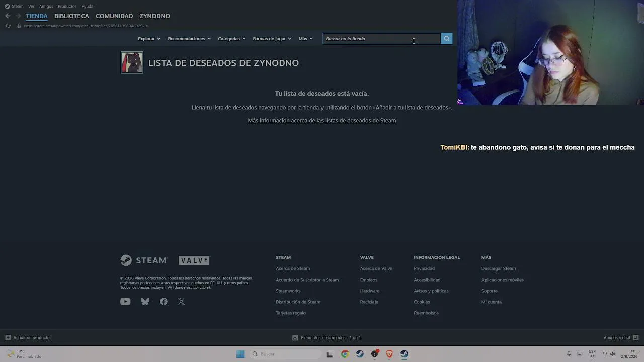The width and height of the screenshot is (644, 362).
Task: Open Acerca de Valve link
Action: coord(376,268)
